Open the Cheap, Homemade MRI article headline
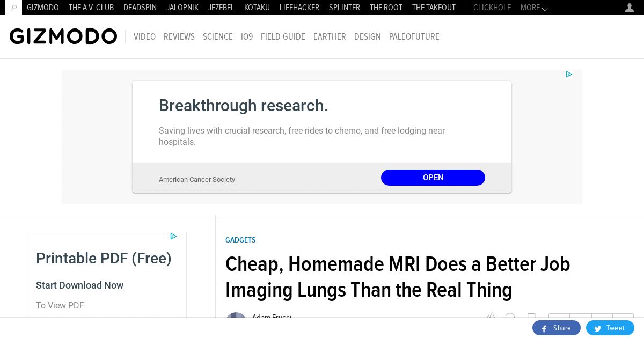644x338 pixels. pyautogui.click(x=398, y=277)
